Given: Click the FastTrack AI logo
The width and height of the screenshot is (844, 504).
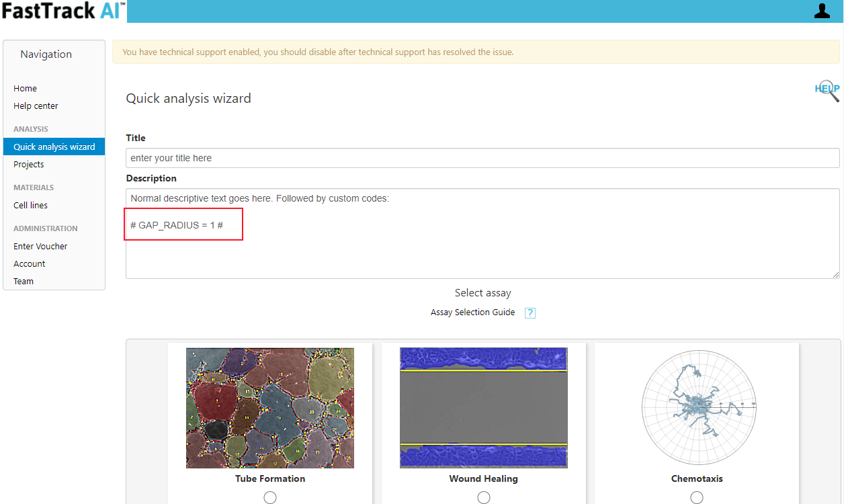Looking at the screenshot, I should [x=63, y=11].
